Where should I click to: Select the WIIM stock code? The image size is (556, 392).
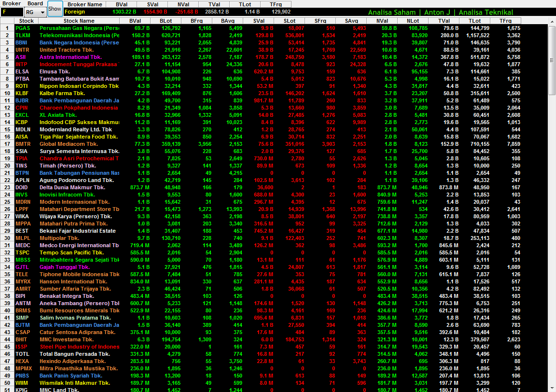pos(22,383)
